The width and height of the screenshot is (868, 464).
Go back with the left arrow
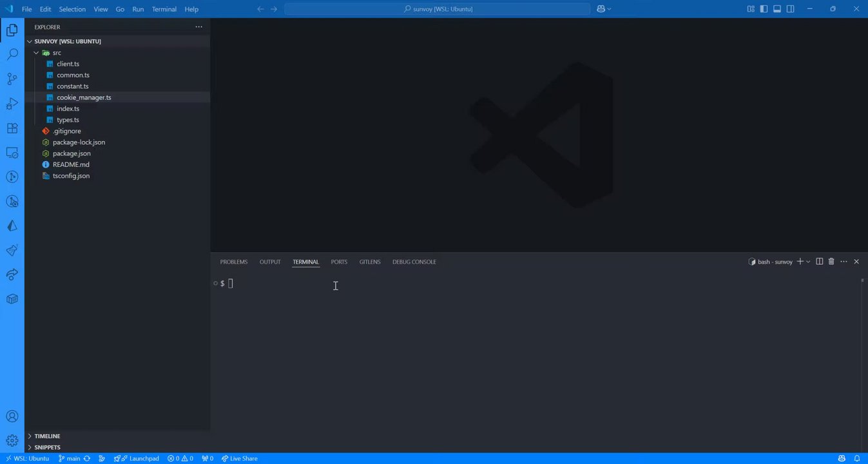[260, 9]
